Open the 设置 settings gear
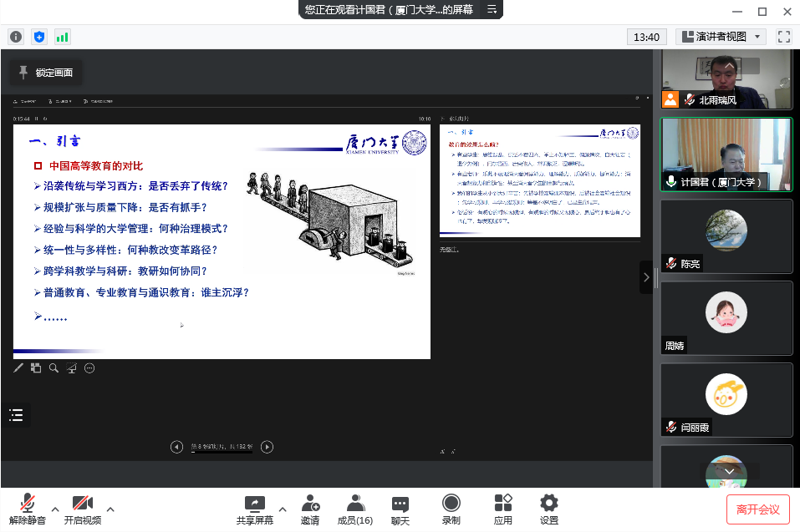 point(549,509)
